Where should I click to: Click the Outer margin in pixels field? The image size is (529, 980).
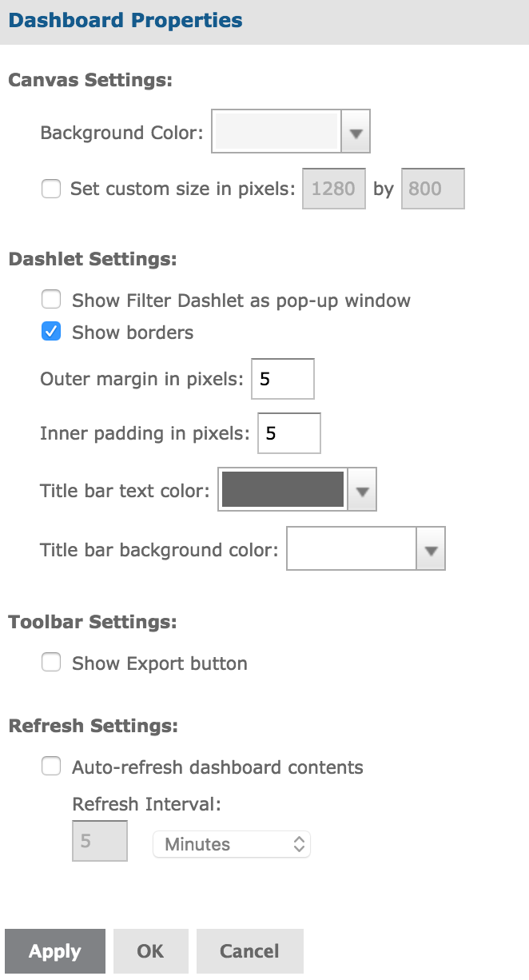[x=283, y=379]
